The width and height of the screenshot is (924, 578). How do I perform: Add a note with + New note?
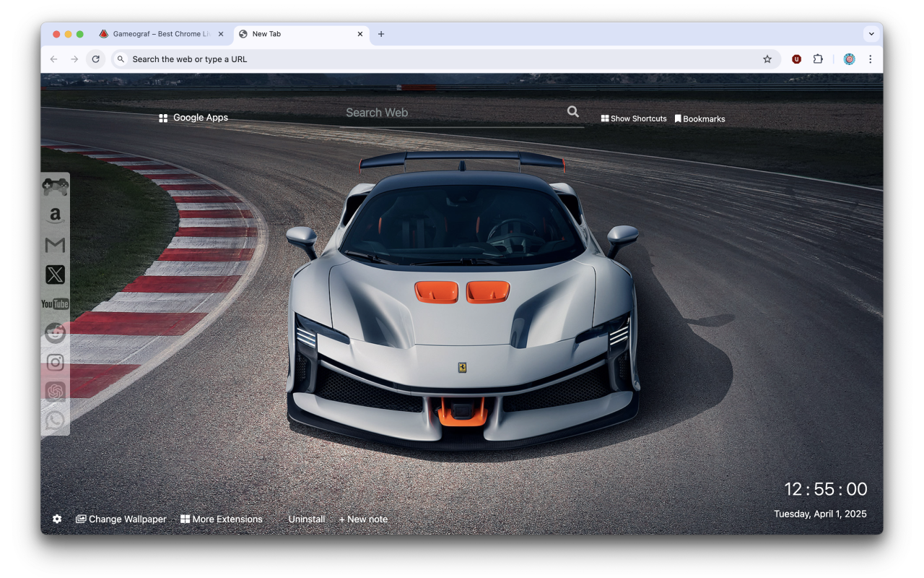pos(363,519)
